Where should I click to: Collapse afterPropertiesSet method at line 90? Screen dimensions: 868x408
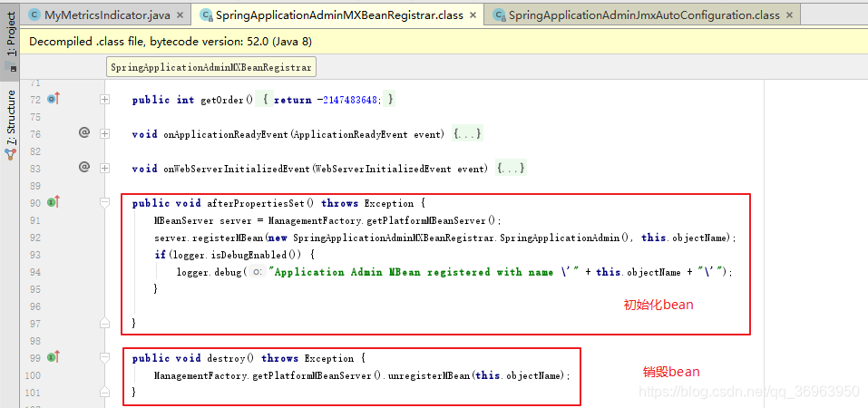[x=105, y=203]
